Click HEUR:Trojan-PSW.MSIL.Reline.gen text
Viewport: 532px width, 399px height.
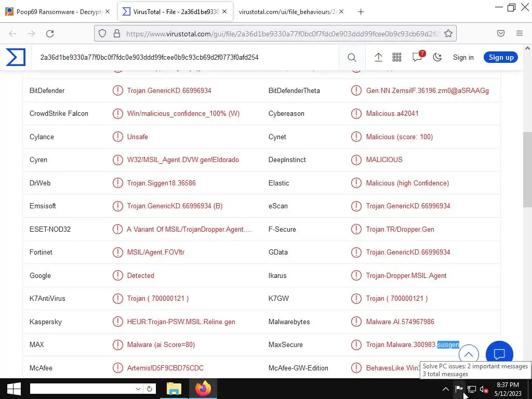tap(181, 322)
